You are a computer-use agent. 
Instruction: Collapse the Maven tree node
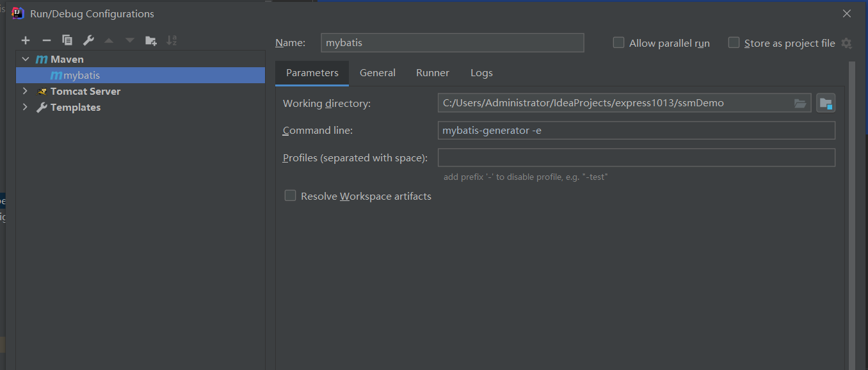tap(26, 59)
